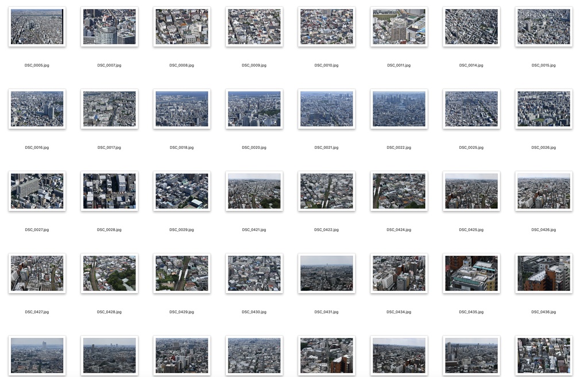Image resolution: width=588 pixels, height=377 pixels.
Task: Select DSC_0016.jpg in the second row
Action: [x=37, y=109]
